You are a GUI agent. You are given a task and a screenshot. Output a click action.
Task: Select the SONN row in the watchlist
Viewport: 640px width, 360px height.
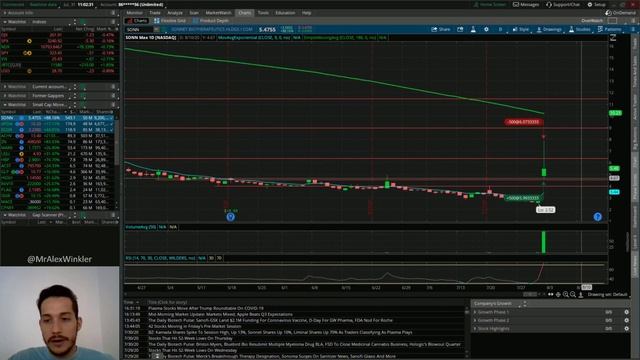click(57, 118)
